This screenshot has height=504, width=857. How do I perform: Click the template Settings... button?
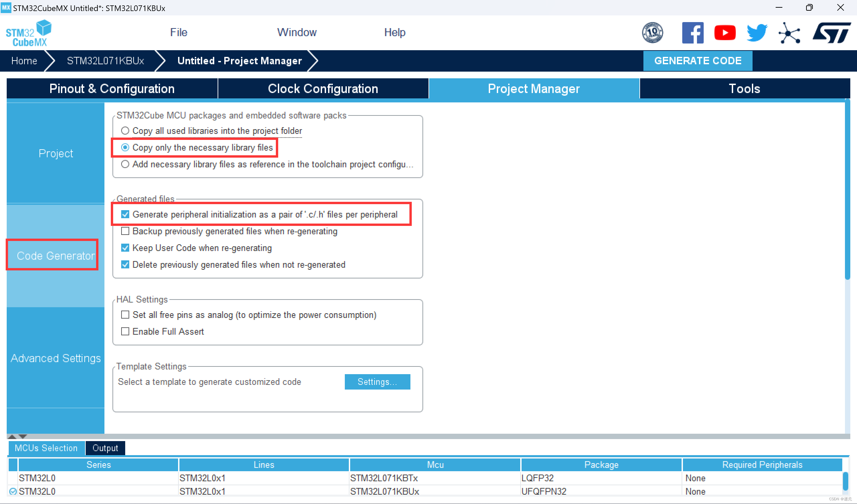tap(377, 382)
